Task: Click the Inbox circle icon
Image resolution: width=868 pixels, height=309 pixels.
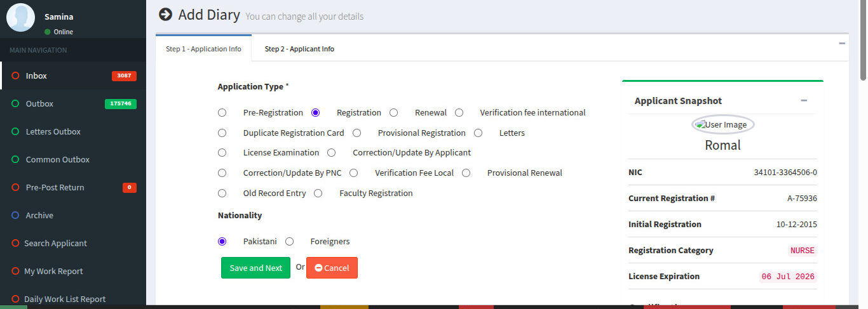Action: [x=15, y=76]
